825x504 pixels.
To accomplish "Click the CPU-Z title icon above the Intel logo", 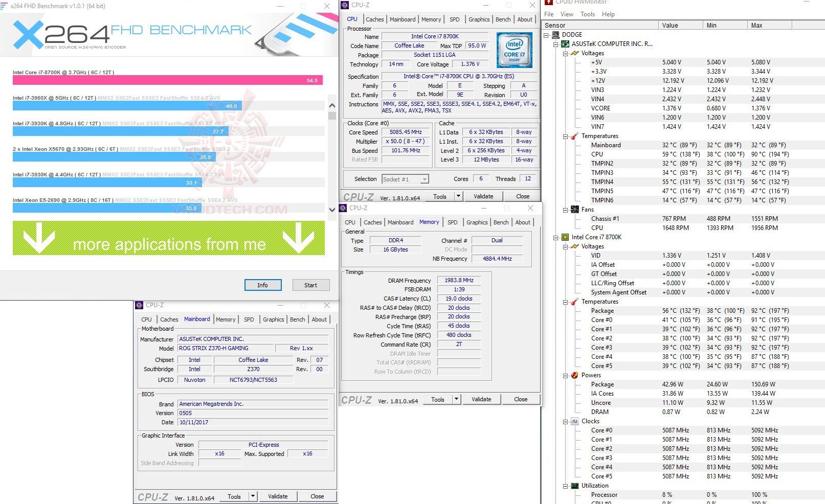I will click(x=345, y=5).
